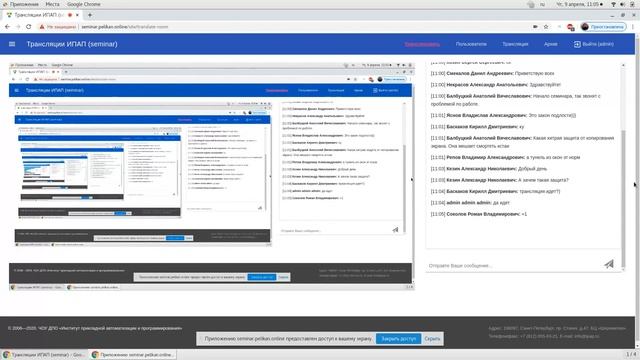The width and height of the screenshot is (640, 360).
Task: Click the Chrome forward arrow
Action: click(x=18, y=27)
